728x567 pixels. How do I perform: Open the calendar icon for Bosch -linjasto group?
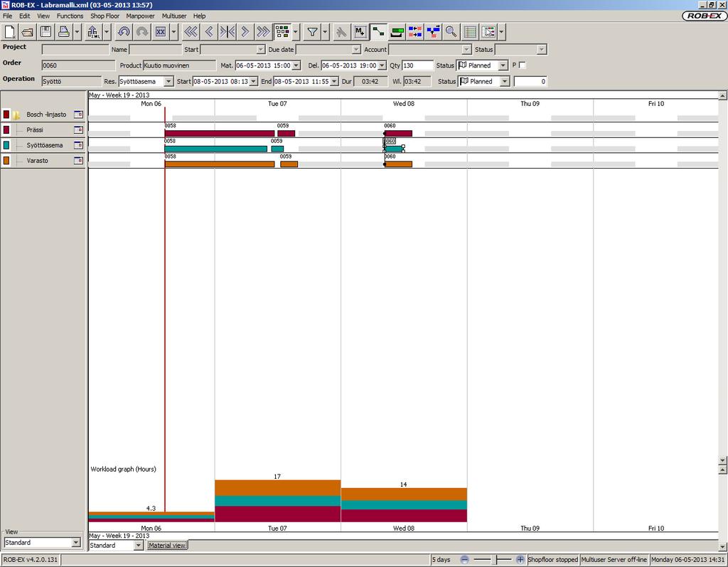click(78, 115)
